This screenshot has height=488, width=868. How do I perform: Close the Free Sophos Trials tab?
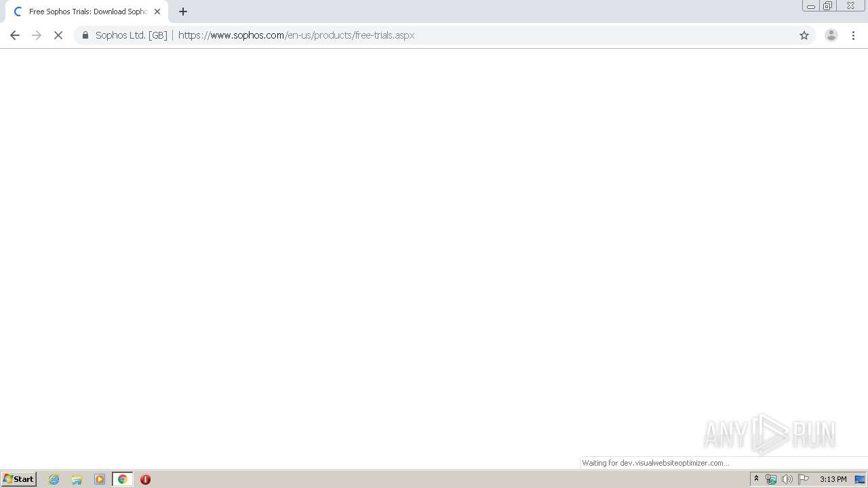pos(157,12)
